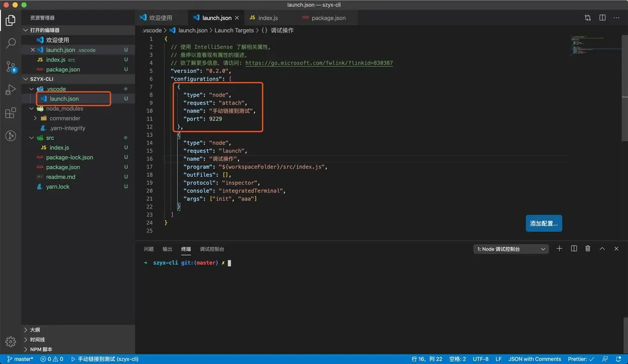
Task: Click the master branch status bar item
Action: 20,359
